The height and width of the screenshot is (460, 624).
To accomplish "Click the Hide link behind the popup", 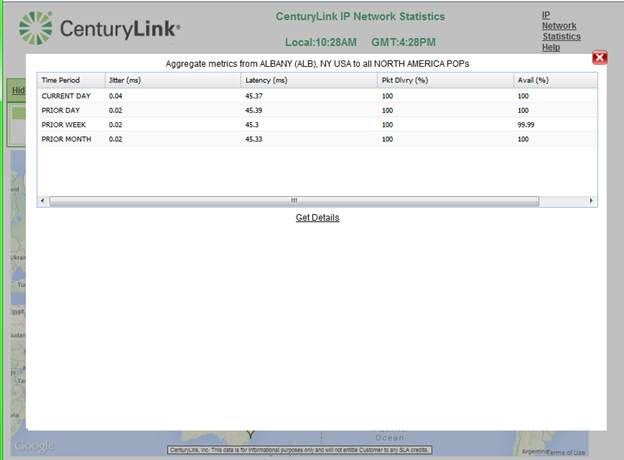I will coord(18,90).
